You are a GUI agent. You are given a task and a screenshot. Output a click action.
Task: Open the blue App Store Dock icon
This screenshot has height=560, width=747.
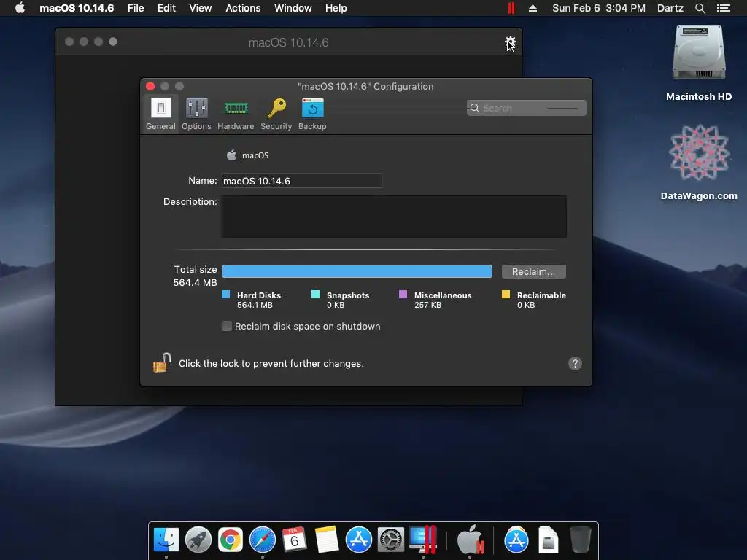[359, 540]
